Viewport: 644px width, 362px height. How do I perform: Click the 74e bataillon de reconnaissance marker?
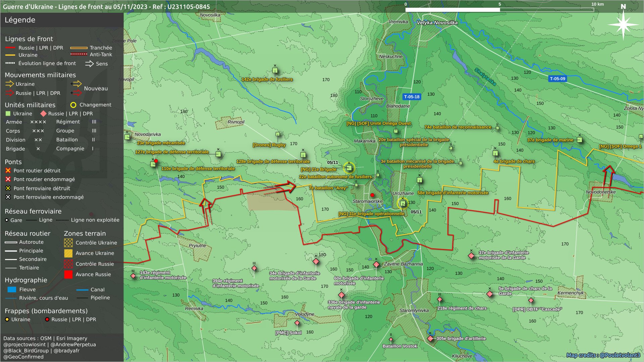497,128
